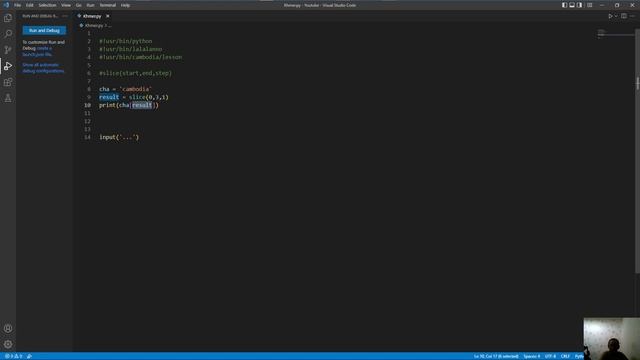The image size is (640, 360).
Task: Click the print statement on line 10
Action: coord(129,105)
